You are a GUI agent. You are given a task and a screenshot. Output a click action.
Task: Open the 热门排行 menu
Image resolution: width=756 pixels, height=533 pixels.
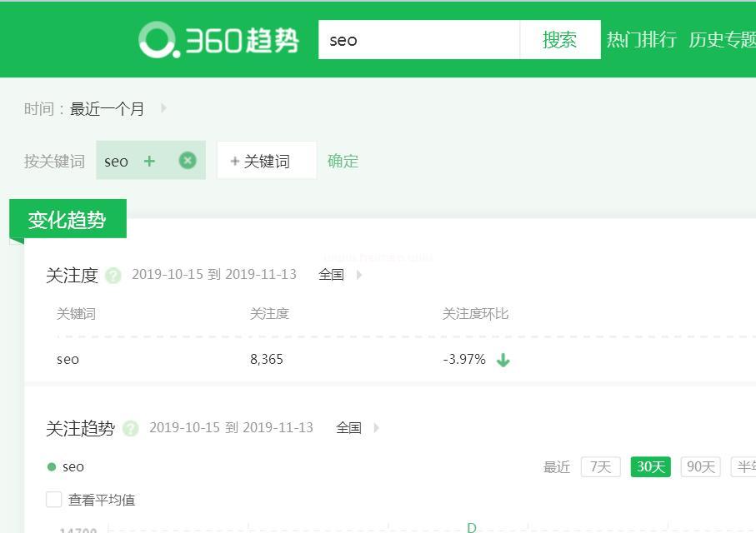(641, 40)
